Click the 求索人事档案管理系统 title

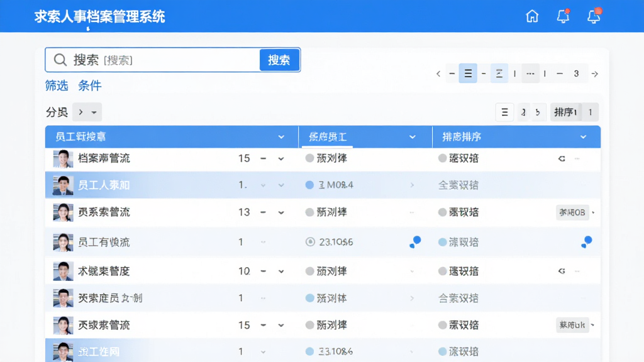100,16
